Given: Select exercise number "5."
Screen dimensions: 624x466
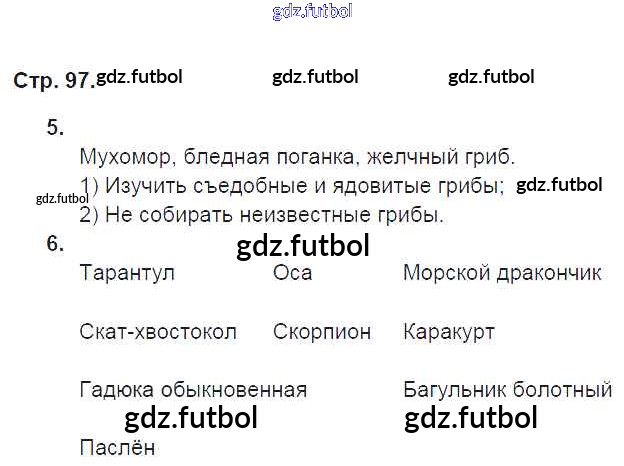Looking at the screenshot, I should click(x=55, y=127).
